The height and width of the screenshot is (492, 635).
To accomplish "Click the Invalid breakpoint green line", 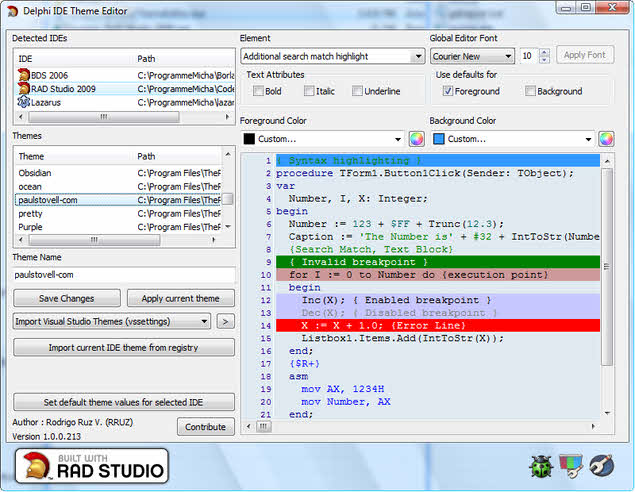I will pos(438,262).
